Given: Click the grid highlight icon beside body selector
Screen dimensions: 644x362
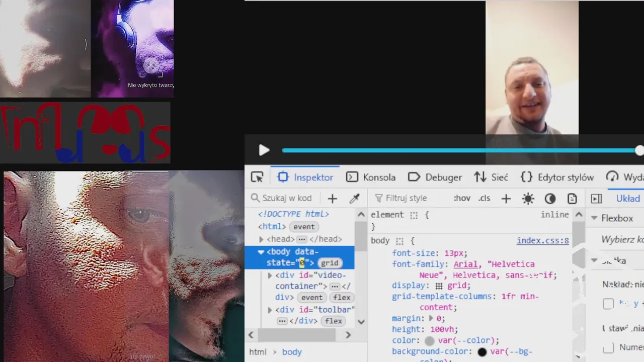Looking at the screenshot, I should pyautogui.click(x=399, y=241).
